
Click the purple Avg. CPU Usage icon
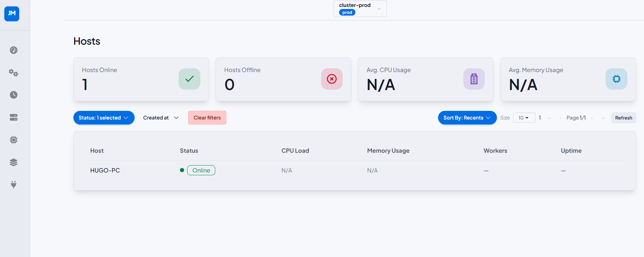474,79
